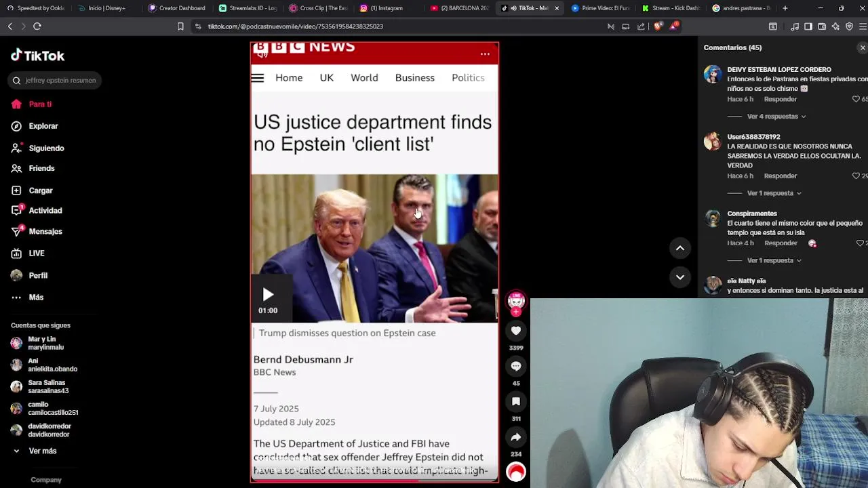The image size is (868, 488).
Task: Share video with arrow icon
Action: click(516, 437)
